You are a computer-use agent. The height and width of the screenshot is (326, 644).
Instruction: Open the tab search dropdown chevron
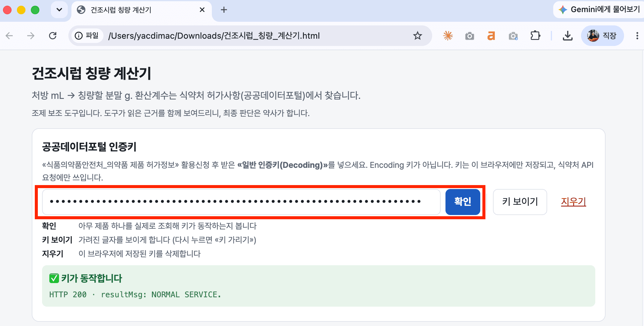pos(59,10)
